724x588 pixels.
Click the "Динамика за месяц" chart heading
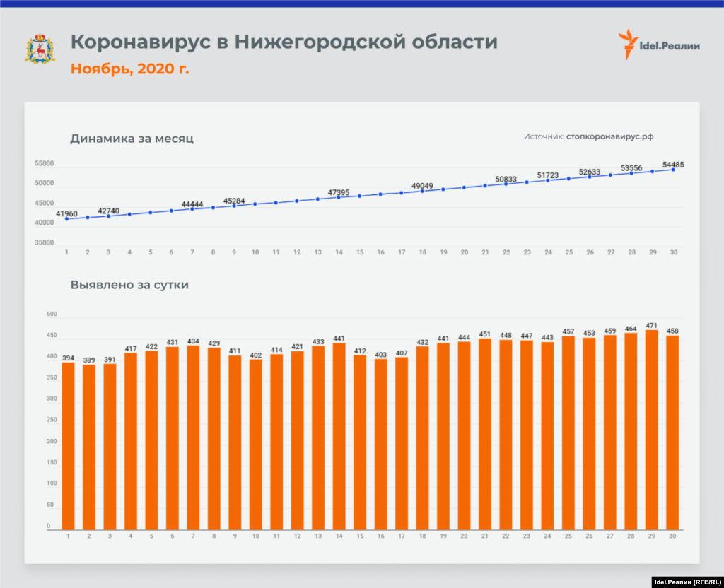click(132, 139)
